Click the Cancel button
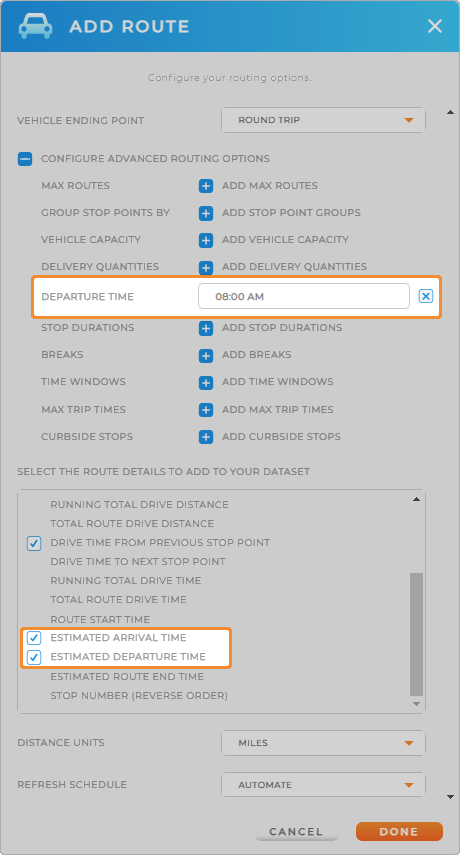The height and width of the screenshot is (855, 460). tap(296, 832)
